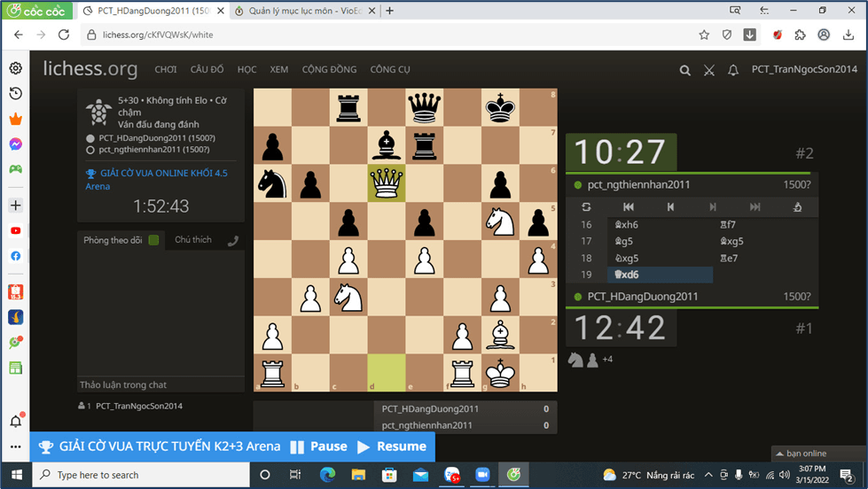Open the CHƠI menu in lichess header

click(x=166, y=70)
